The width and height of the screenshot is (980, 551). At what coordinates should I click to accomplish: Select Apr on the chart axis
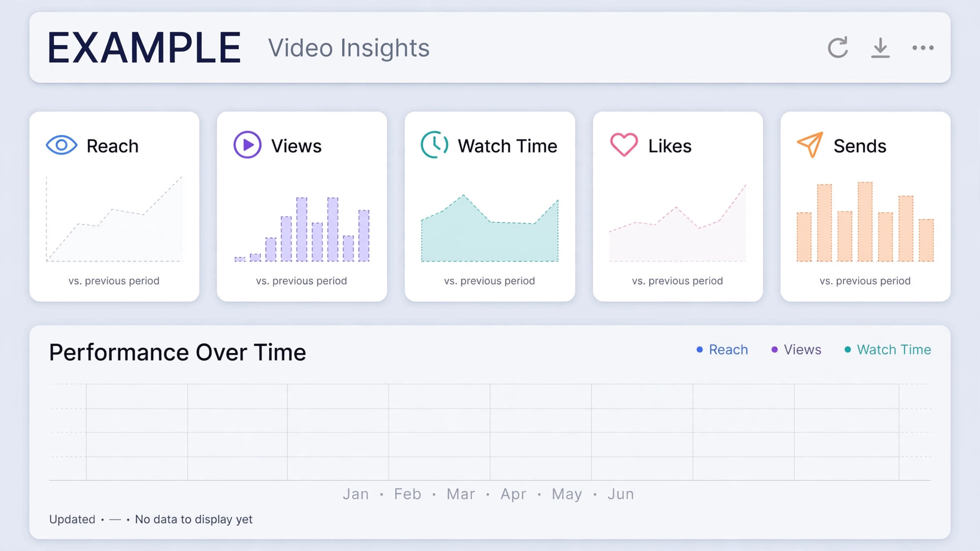[513, 494]
